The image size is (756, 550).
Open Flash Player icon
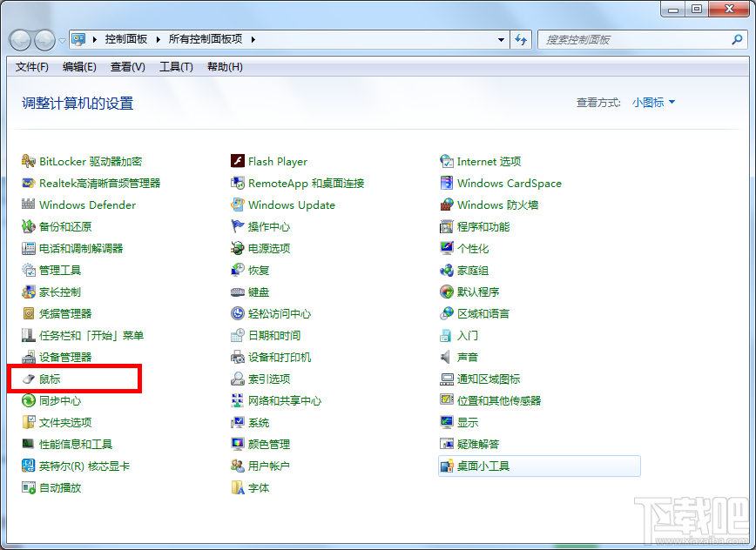238,161
